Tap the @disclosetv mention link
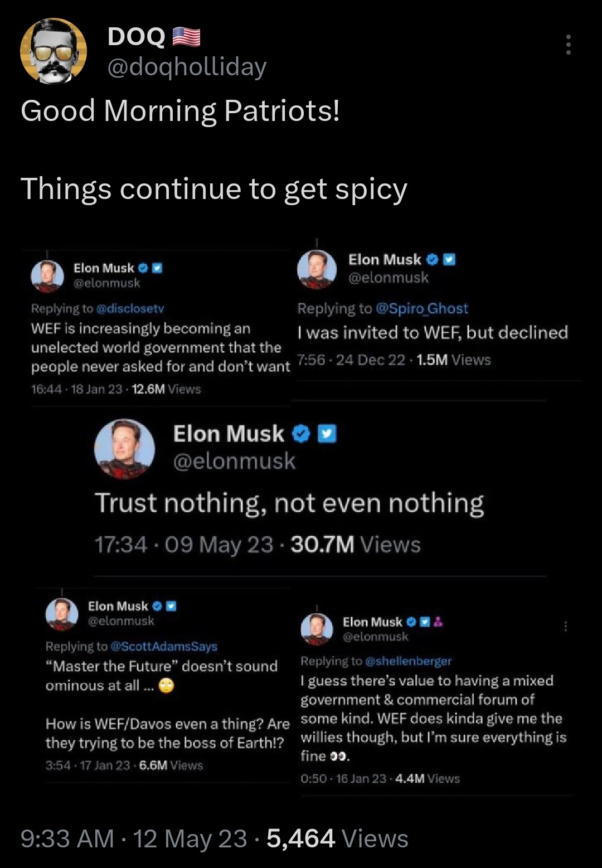 130,308
